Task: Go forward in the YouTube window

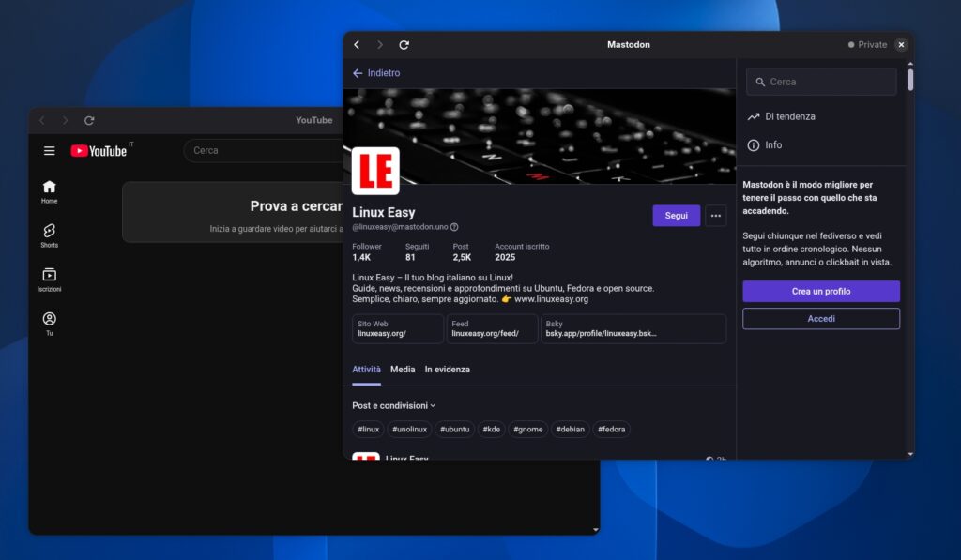Action: point(65,121)
